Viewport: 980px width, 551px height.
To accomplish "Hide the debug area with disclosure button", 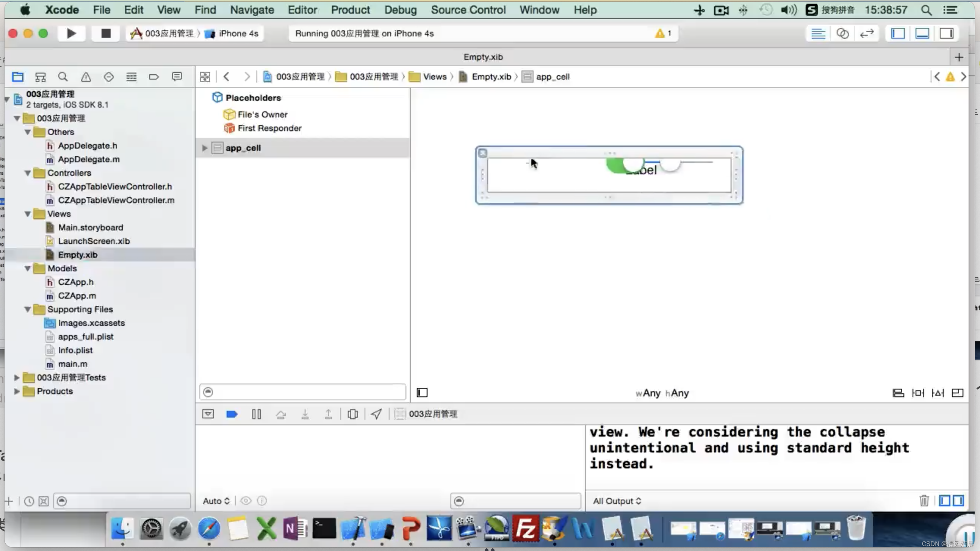I will click(x=208, y=414).
